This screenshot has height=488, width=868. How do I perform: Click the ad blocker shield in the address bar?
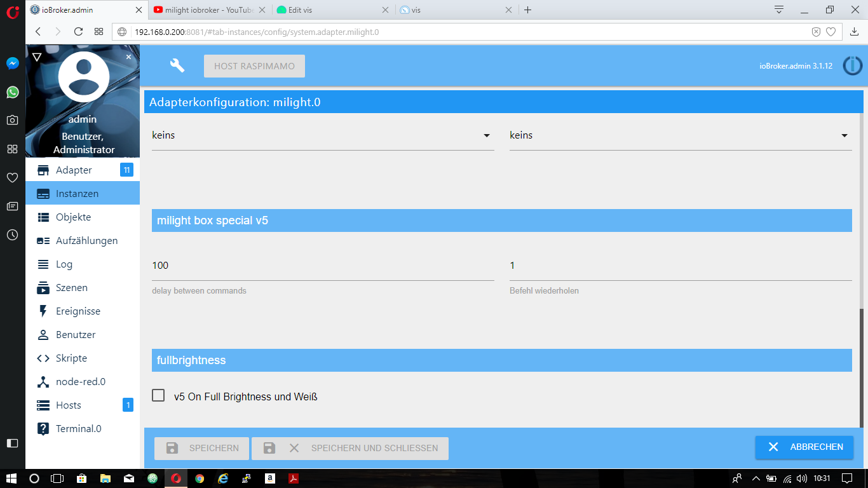point(817,32)
